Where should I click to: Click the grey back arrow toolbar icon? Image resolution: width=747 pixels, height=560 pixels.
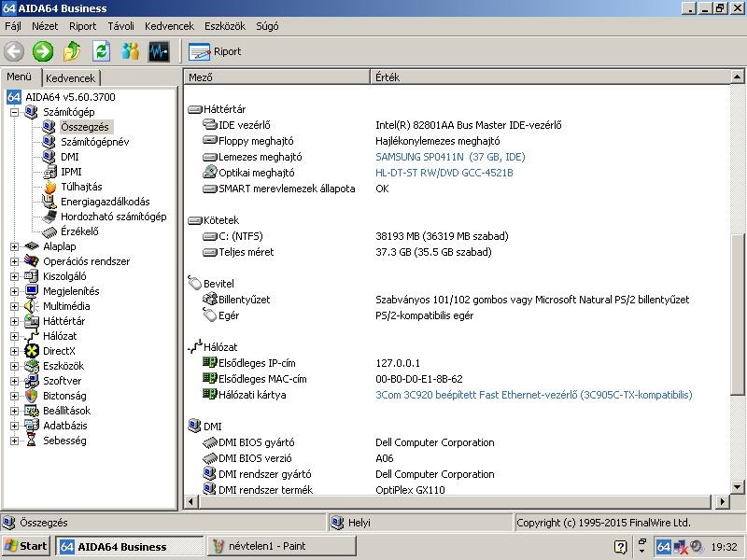coord(14,51)
